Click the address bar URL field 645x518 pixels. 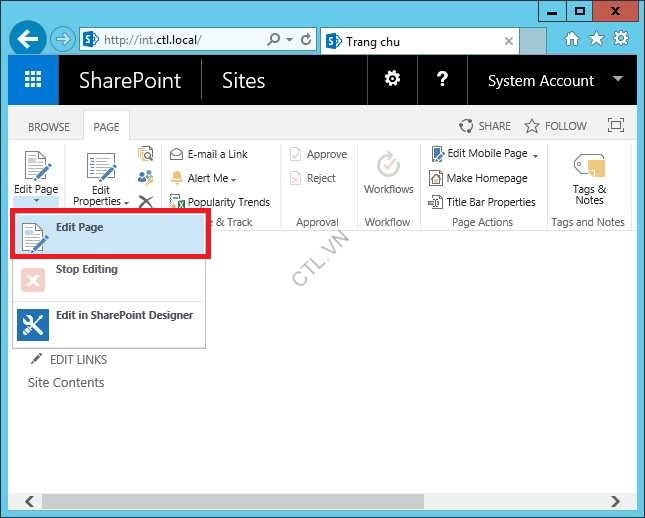180,40
